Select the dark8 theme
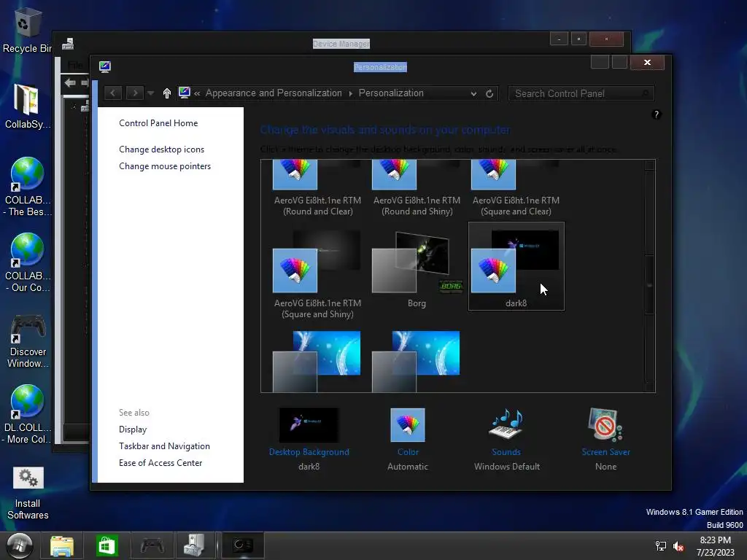The width and height of the screenshot is (747, 560). tap(516, 265)
